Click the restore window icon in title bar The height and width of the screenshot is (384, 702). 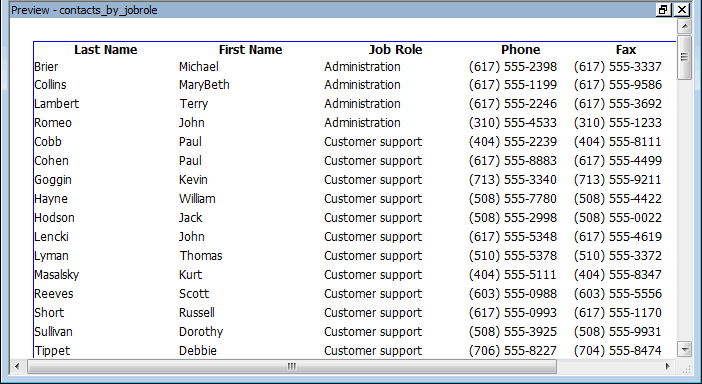(663, 10)
